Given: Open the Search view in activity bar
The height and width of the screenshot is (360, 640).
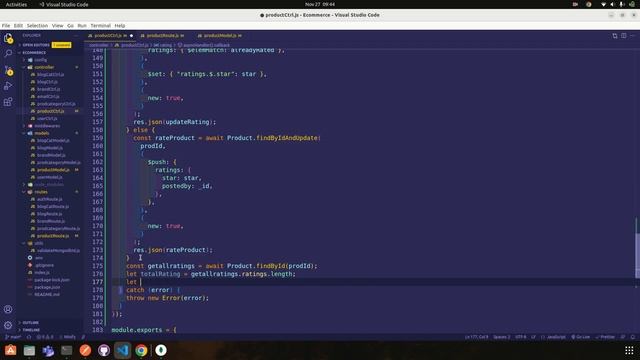Looking at the screenshot, I should (8, 53).
